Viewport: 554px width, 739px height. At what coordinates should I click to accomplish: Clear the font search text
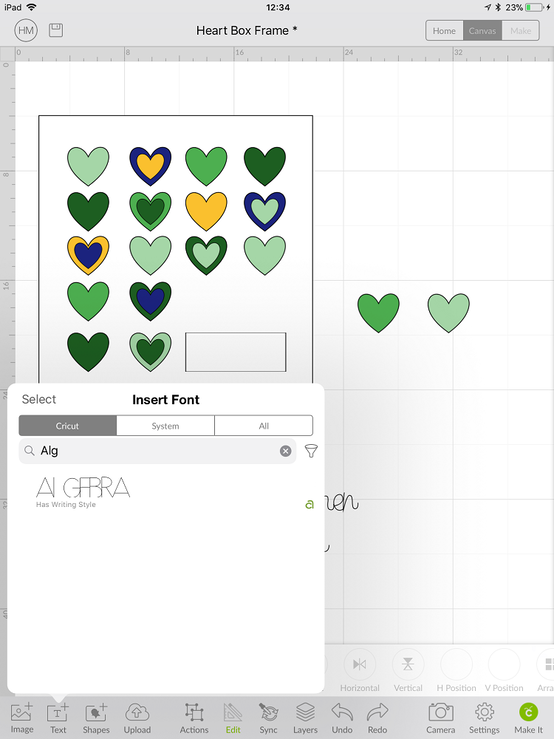(285, 451)
